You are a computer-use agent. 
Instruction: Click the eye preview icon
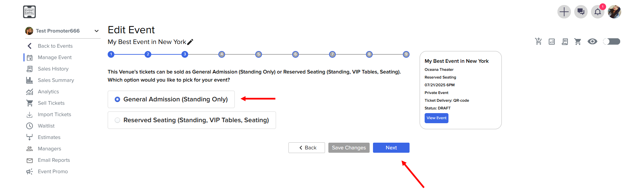(x=592, y=41)
